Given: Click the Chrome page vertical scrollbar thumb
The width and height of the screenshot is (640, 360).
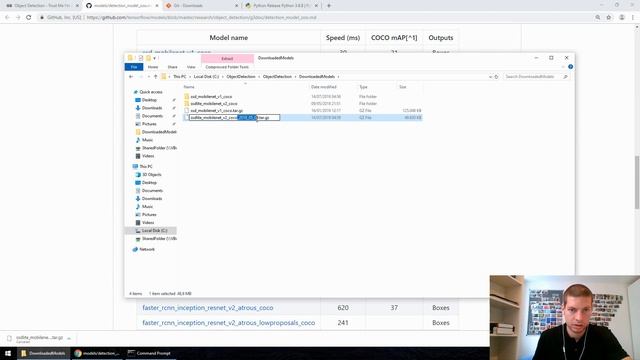Looking at the screenshot, I should [637, 182].
